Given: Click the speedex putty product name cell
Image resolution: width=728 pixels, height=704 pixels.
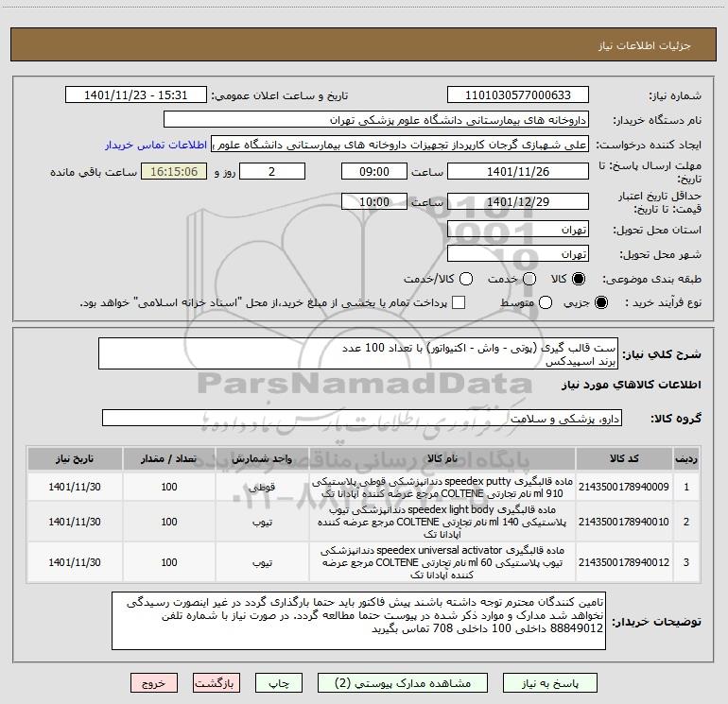Looking at the screenshot, I should click(442, 487).
